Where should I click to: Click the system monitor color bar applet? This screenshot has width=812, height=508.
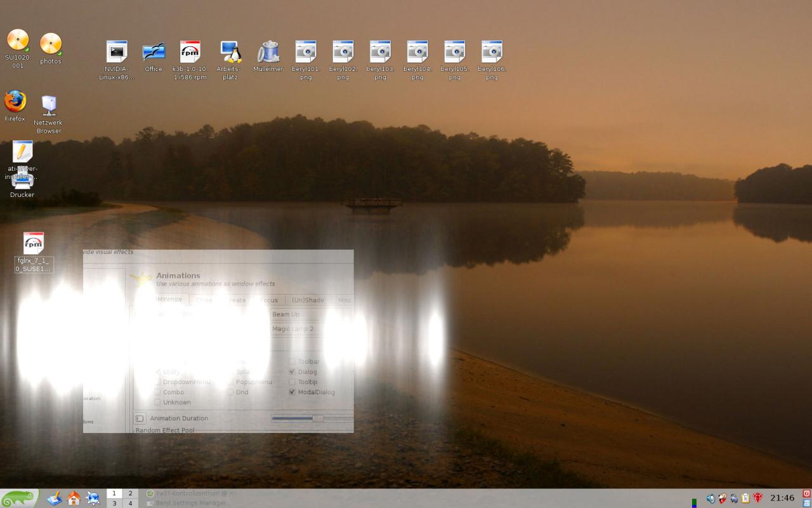click(x=694, y=502)
